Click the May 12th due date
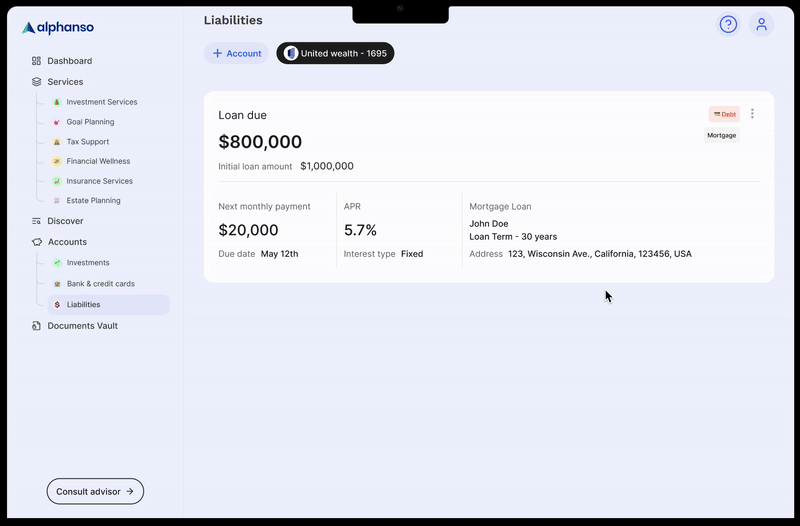Viewport: 800px width, 526px height. (280, 254)
